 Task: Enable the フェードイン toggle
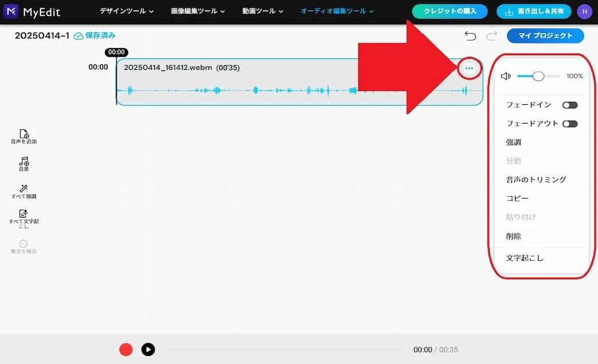tap(569, 105)
